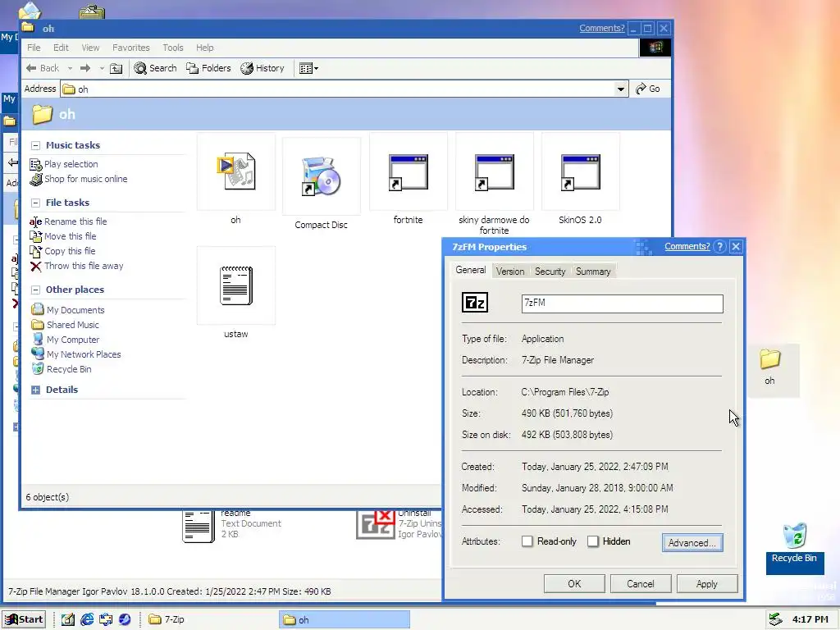Screen dimensions: 840x630
Task: Open the History toolbar button
Action: click(x=262, y=68)
